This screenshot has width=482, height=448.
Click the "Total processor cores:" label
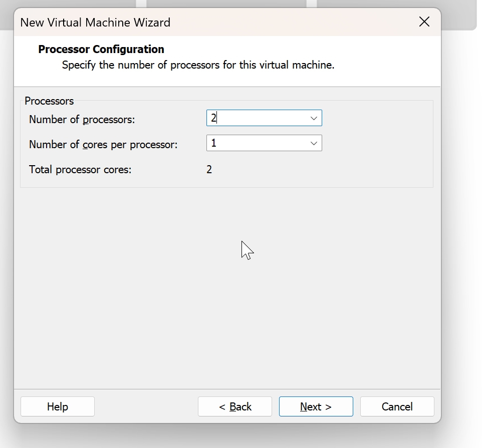click(80, 170)
